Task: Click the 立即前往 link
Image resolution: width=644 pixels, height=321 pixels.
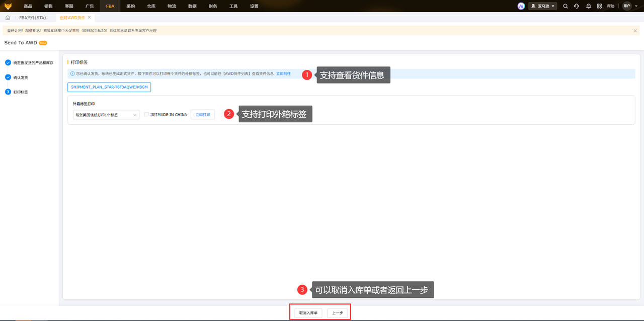Action: point(283,74)
